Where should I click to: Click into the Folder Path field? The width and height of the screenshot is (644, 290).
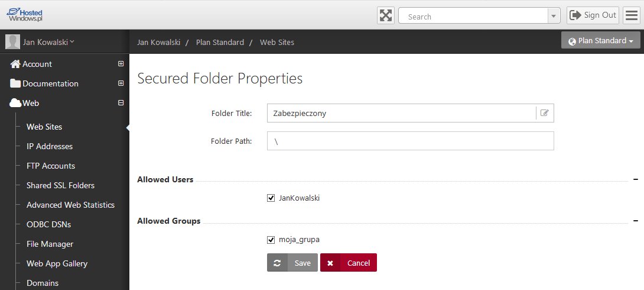click(x=410, y=141)
